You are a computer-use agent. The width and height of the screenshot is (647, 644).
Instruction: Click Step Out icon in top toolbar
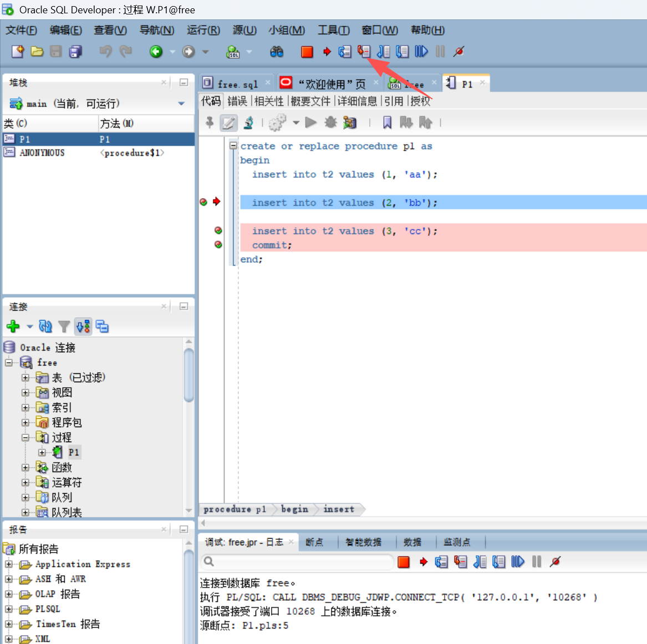383,52
